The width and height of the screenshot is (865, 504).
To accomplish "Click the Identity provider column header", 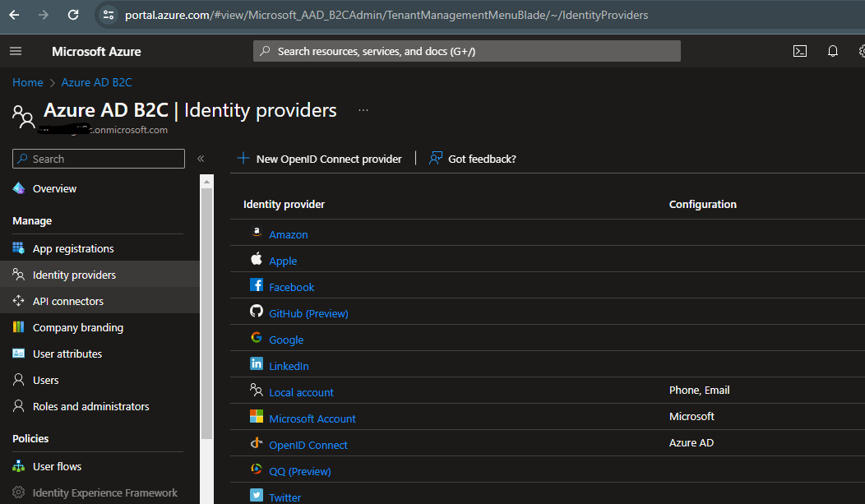I will [284, 204].
